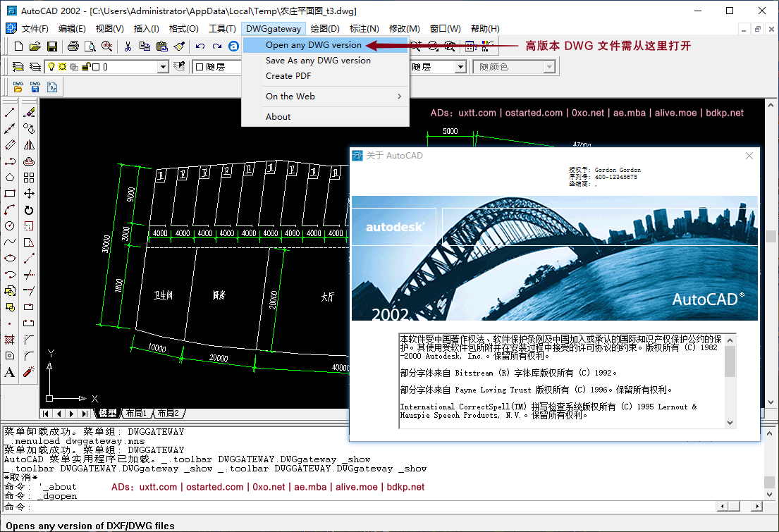Select the Explode modify tool
This screenshot has height=532, width=779.
[x=29, y=372]
